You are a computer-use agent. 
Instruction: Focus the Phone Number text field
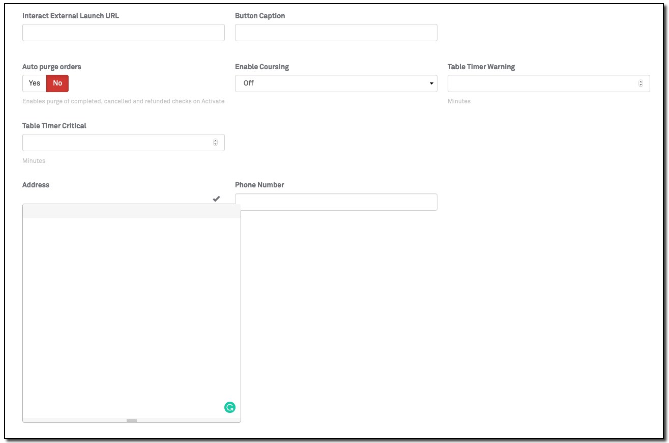coord(335,202)
